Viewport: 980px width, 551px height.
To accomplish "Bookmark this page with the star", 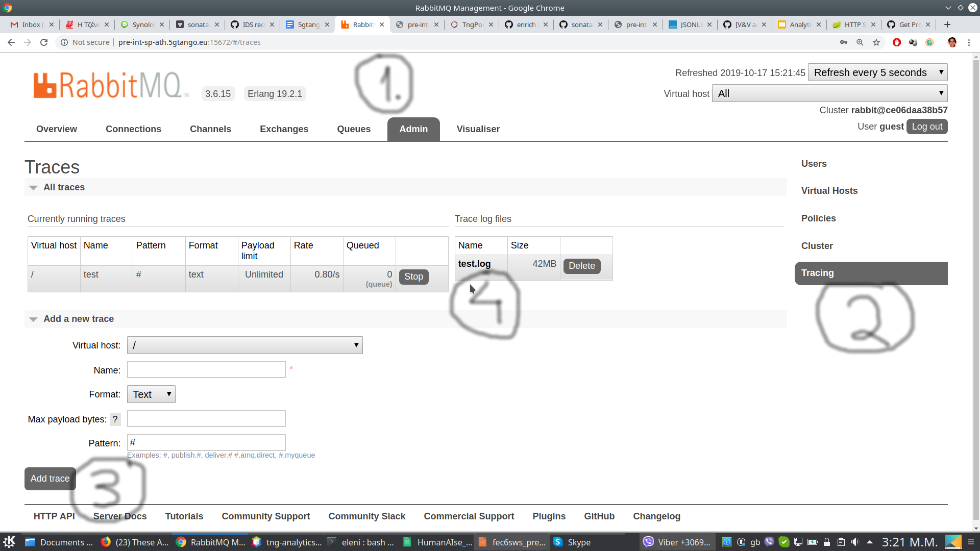I will tap(876, 42).
